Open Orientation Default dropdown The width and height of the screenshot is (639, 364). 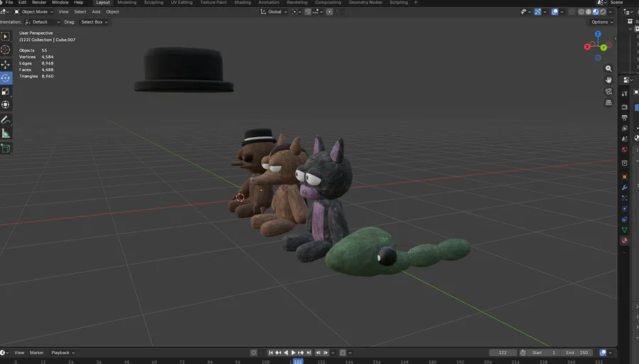[43, 22]
